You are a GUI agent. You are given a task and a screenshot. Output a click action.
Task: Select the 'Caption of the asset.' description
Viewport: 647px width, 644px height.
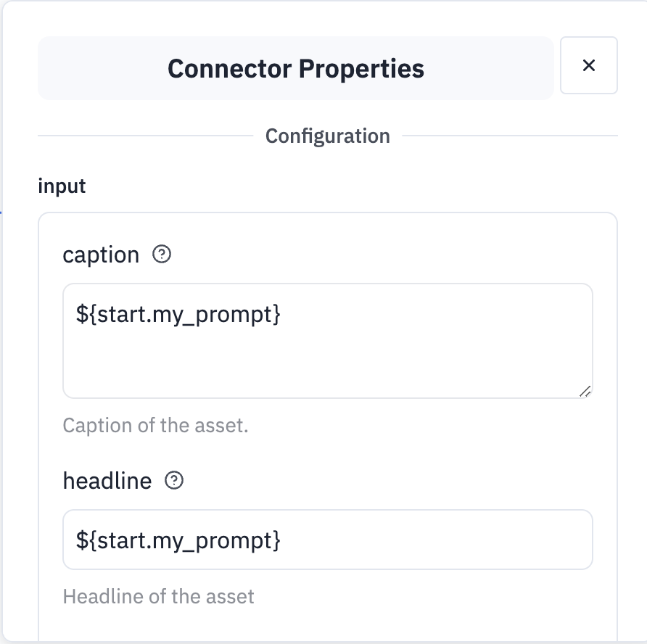pos(155,426)
